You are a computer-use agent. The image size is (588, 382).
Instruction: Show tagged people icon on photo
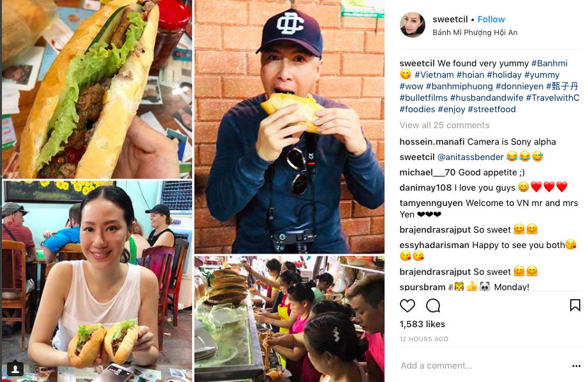coord(15,369)
